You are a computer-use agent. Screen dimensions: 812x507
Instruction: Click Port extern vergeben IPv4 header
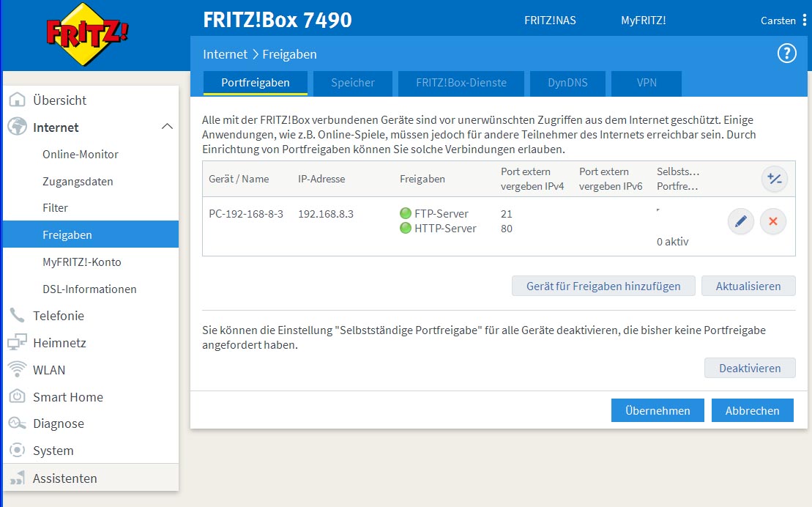[x=532, y=179]
